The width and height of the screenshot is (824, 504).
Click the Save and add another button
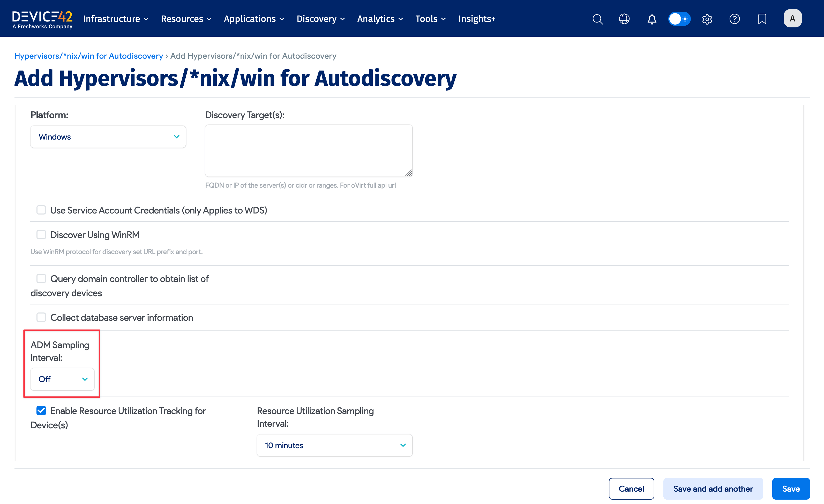(713, 489)
